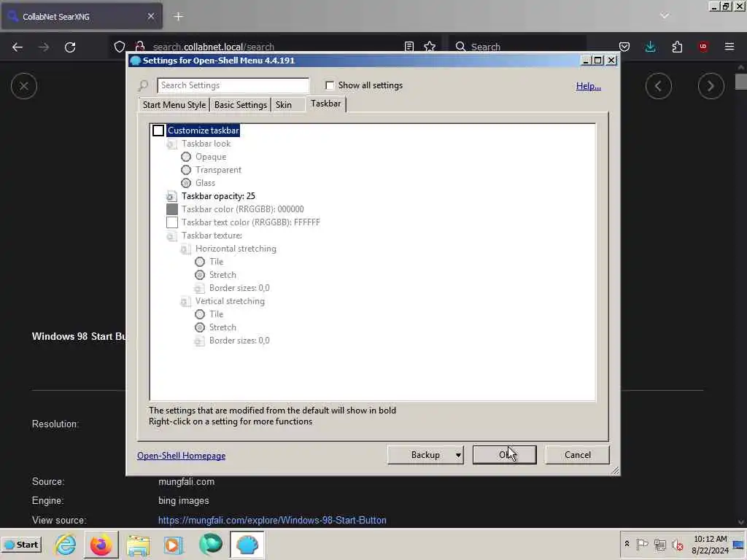Click the Taskbar color swatch
The image size is (747, 560).
(172, 209)
